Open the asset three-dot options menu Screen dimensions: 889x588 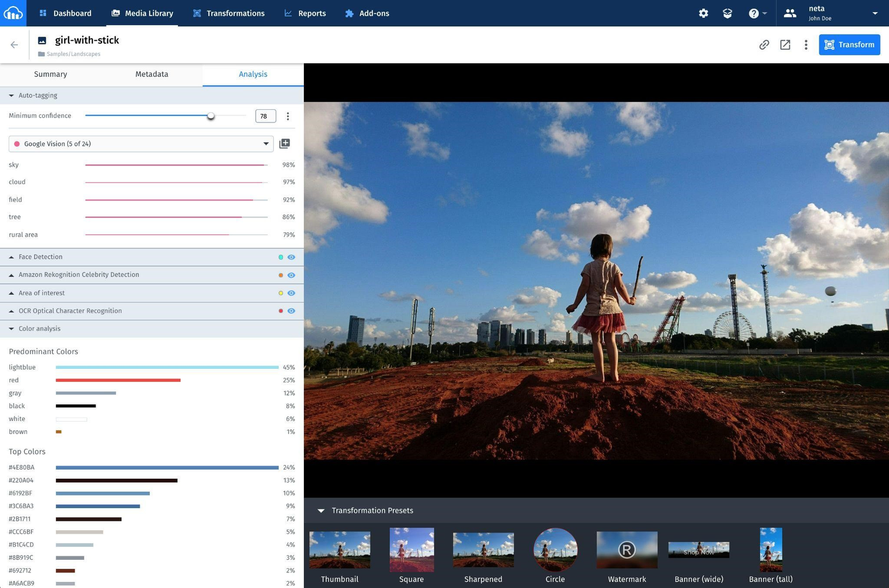click(806, 44)
